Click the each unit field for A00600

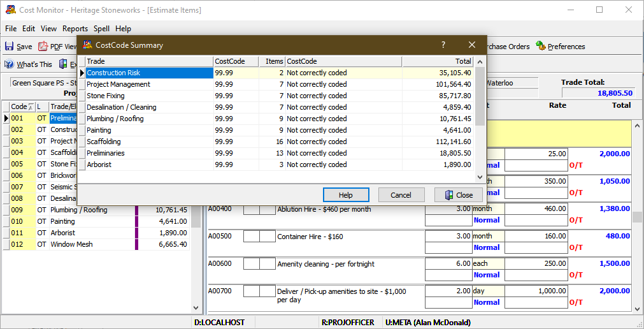coord(488,263)
